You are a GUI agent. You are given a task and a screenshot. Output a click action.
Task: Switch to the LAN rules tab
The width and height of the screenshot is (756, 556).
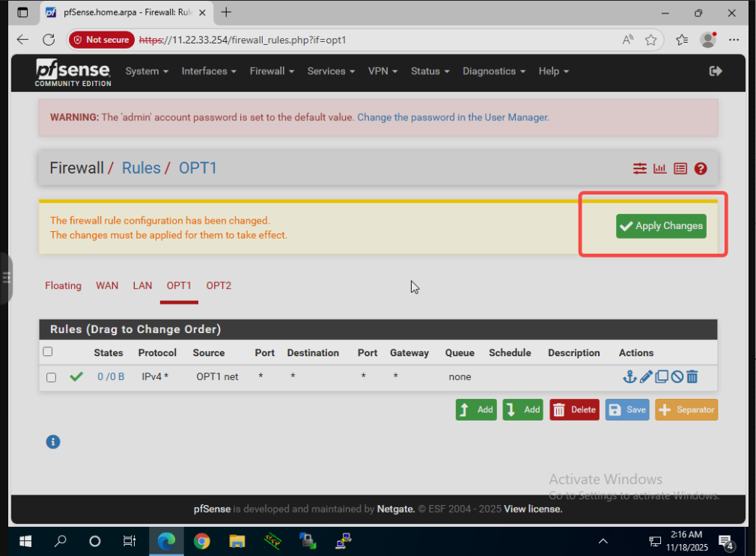tap(142, 285)
